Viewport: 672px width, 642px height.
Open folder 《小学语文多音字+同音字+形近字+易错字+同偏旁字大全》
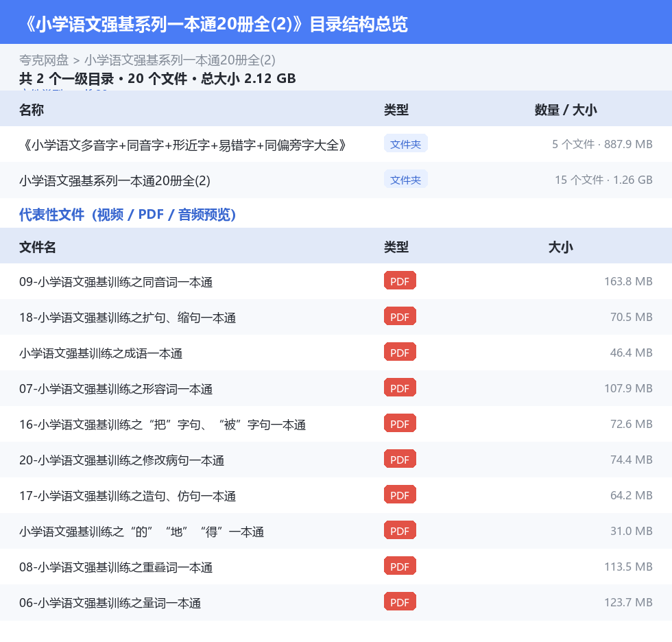pos(336,145)
